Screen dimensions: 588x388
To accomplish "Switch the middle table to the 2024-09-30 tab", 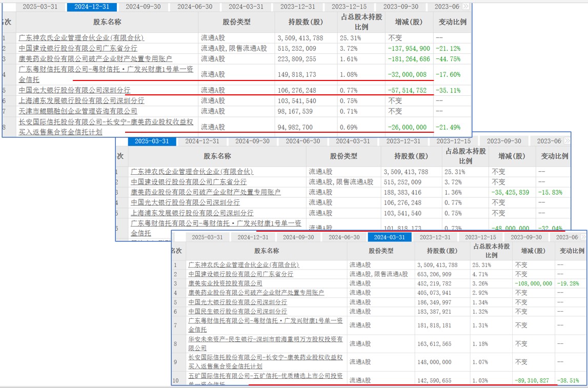I will [252, 141].
